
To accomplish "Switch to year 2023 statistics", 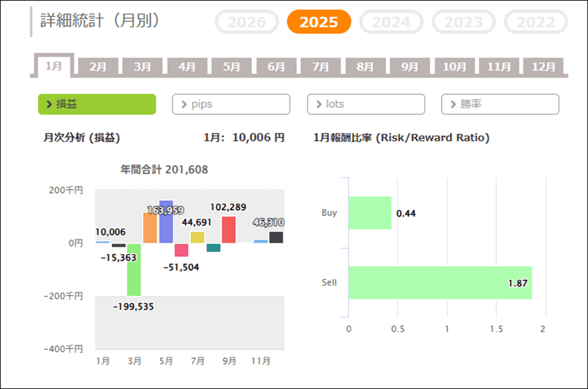I will coord(464,22).
